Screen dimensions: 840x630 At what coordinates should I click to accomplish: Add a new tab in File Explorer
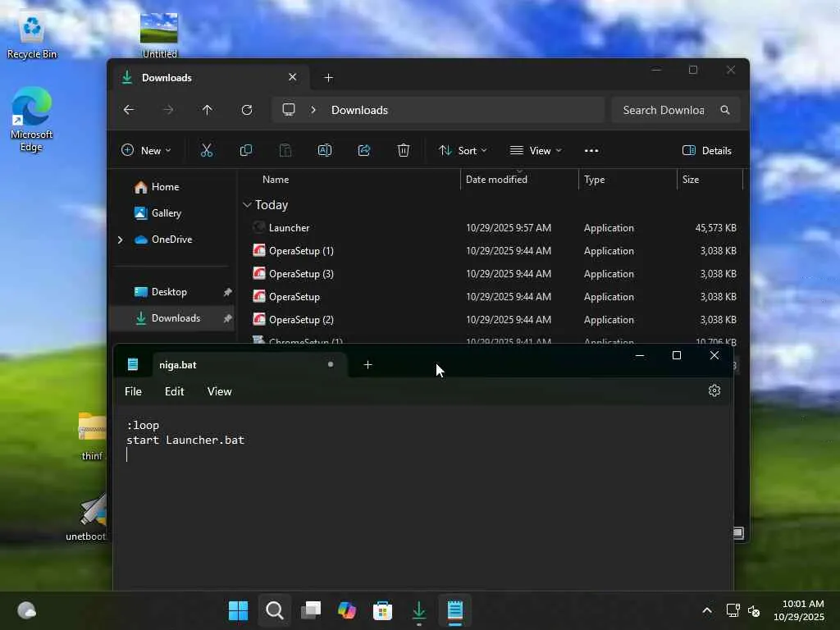pos(328,78)
